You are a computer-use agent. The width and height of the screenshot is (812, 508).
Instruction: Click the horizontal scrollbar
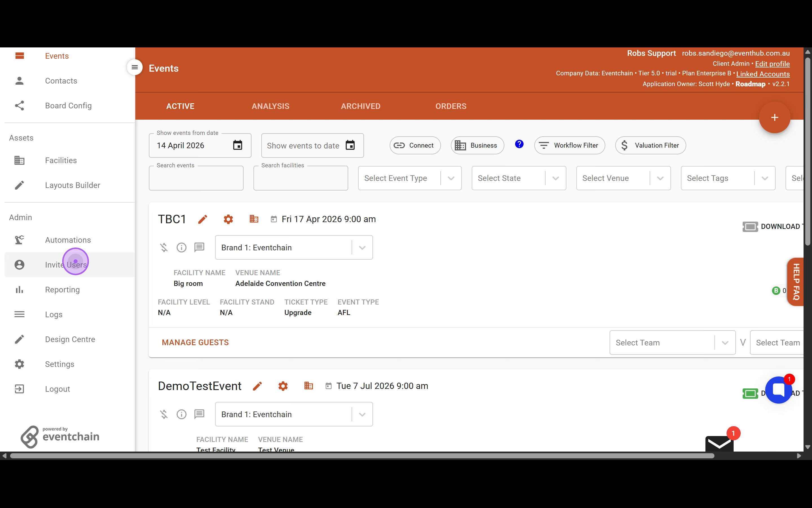(x=362, y=456)
